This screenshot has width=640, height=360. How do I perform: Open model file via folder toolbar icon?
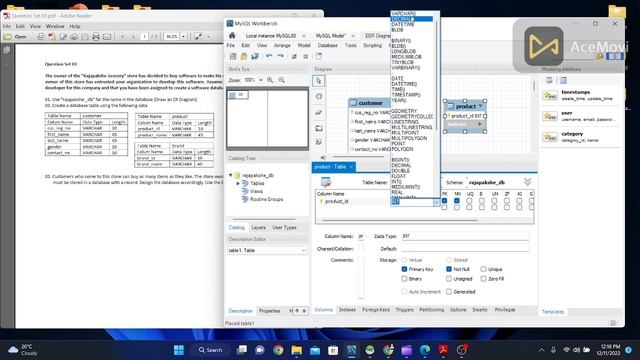click(x=244, y=56)
